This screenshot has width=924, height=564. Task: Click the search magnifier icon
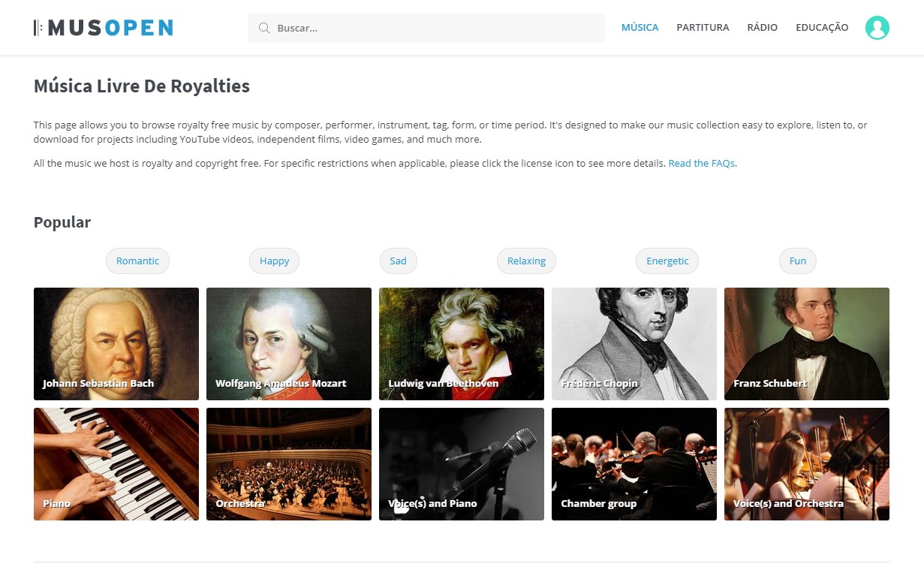[264, 28]
